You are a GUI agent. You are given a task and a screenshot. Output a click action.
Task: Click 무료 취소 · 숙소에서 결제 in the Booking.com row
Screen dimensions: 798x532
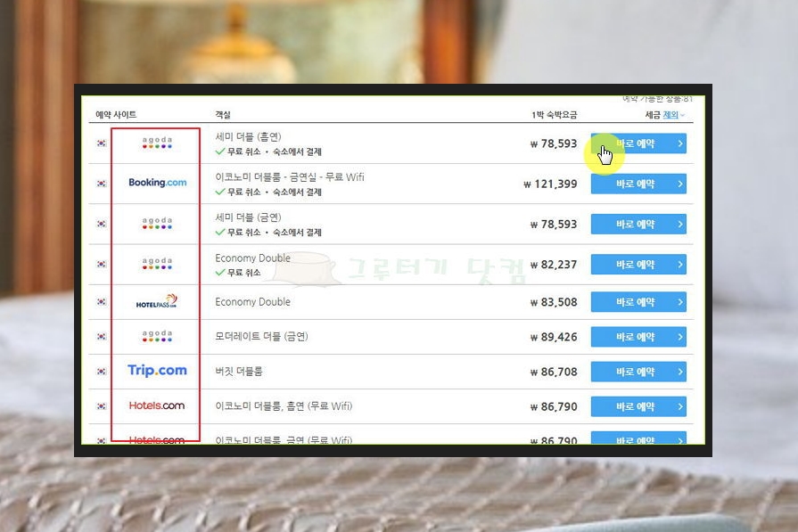(275, 192)
